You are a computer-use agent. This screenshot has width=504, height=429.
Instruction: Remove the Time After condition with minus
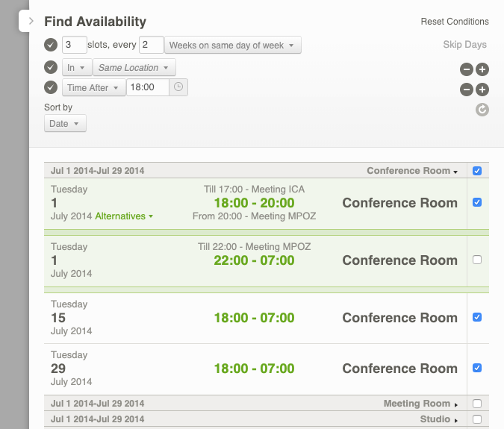tap(467, 90)
